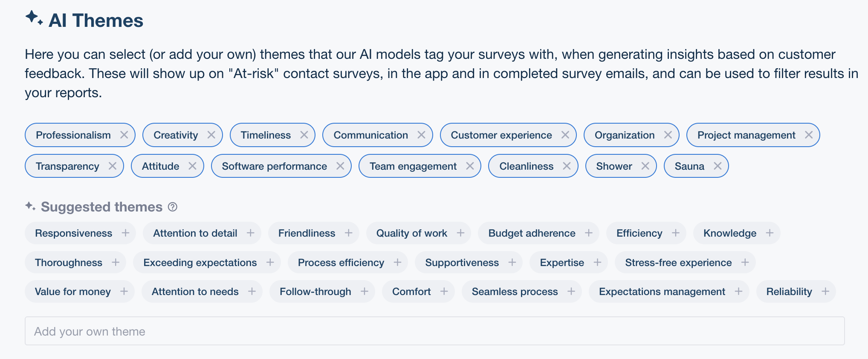Add the Responsiveness suggested theme via plus
Screen dimensions: 868x359
(125, 233)
